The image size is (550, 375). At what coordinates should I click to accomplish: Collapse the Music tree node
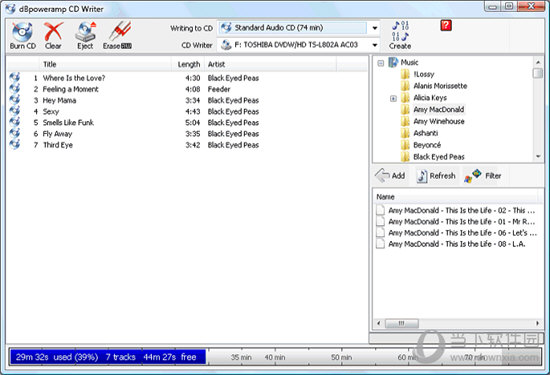(x=381, y=63)
